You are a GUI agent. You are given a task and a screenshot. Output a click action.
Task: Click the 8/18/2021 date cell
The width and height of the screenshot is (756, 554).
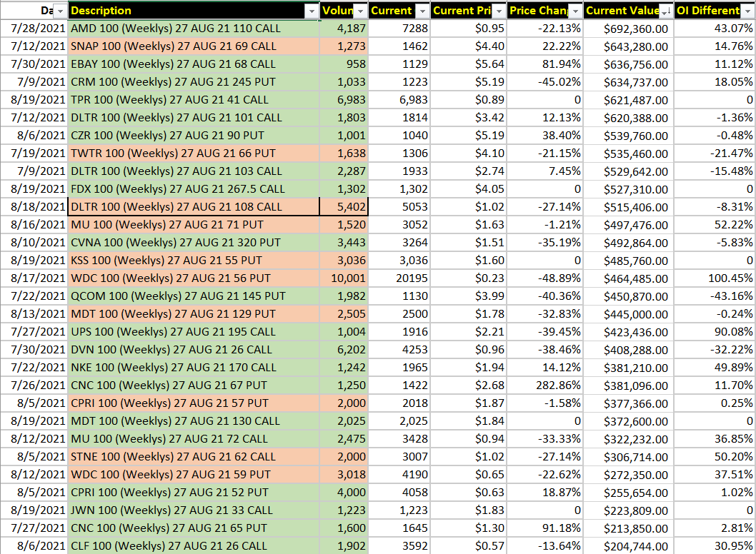(34, 206)
